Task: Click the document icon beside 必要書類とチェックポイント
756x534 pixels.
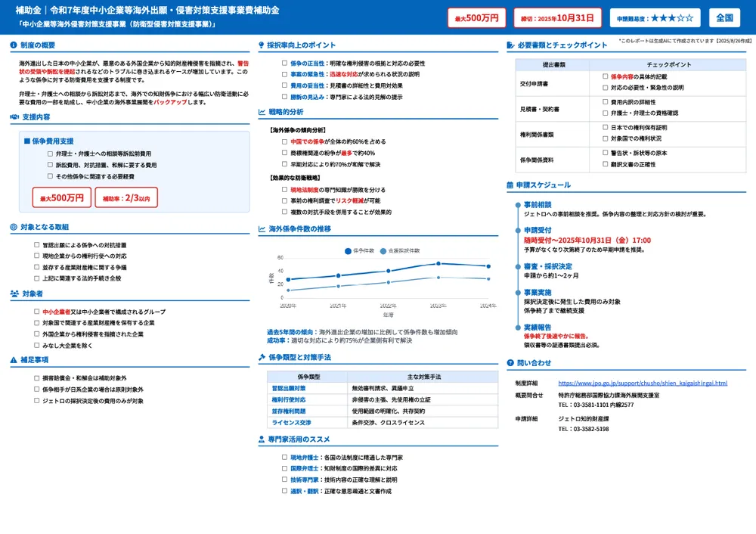Action: [510, 45]
